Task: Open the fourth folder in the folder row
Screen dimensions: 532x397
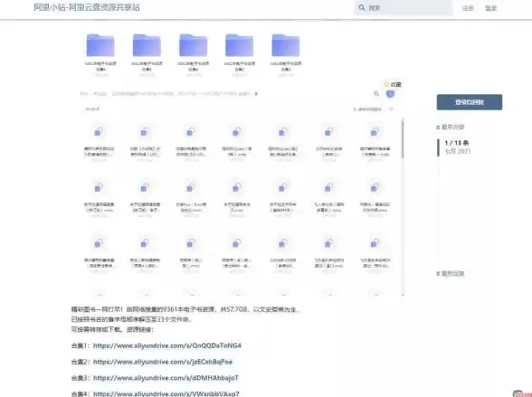Action: coord(239,45)
